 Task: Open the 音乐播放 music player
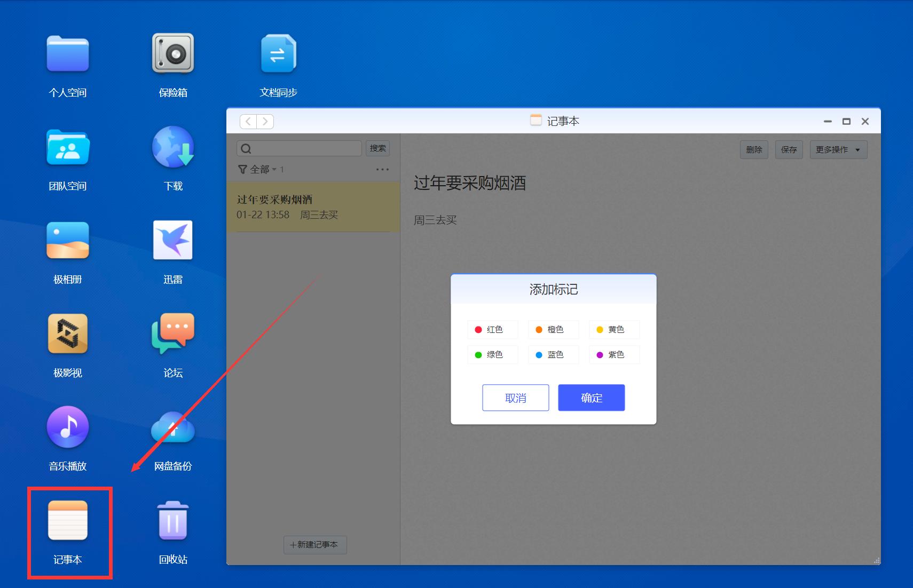pyautogui.click(x=67, y=427)
